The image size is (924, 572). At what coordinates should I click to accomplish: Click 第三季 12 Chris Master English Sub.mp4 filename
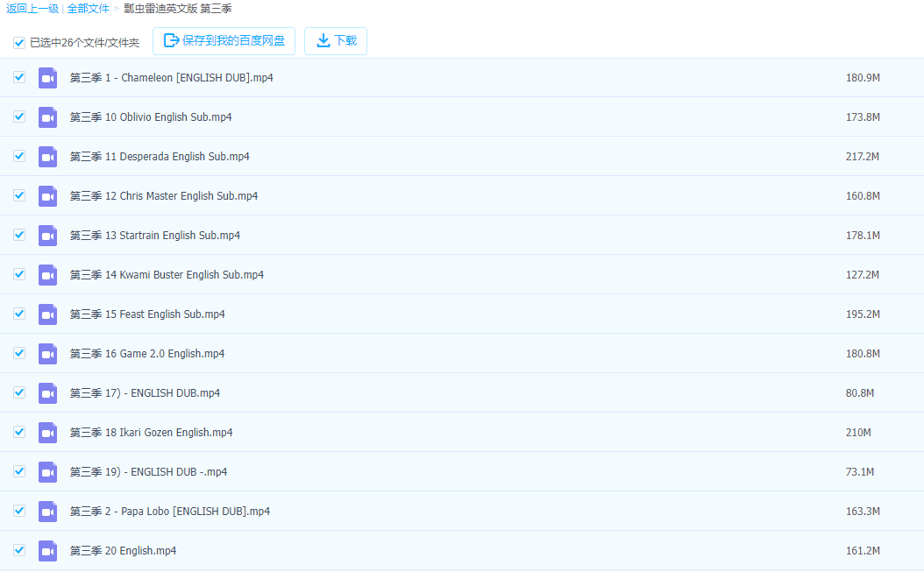coord(164,196)
